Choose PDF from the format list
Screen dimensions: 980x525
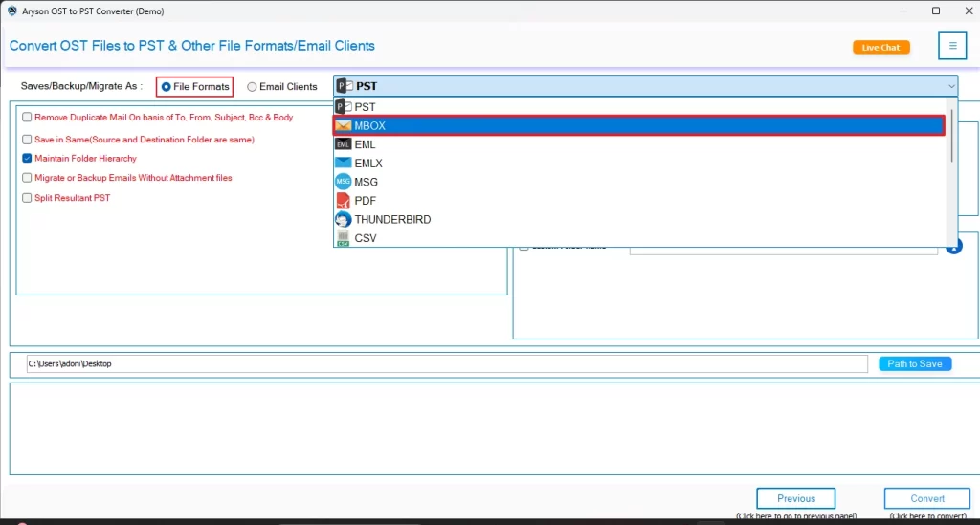point(638,201)
